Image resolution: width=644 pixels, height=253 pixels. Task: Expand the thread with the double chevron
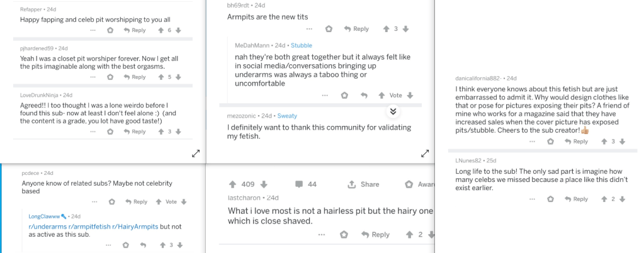pos(393,111)
